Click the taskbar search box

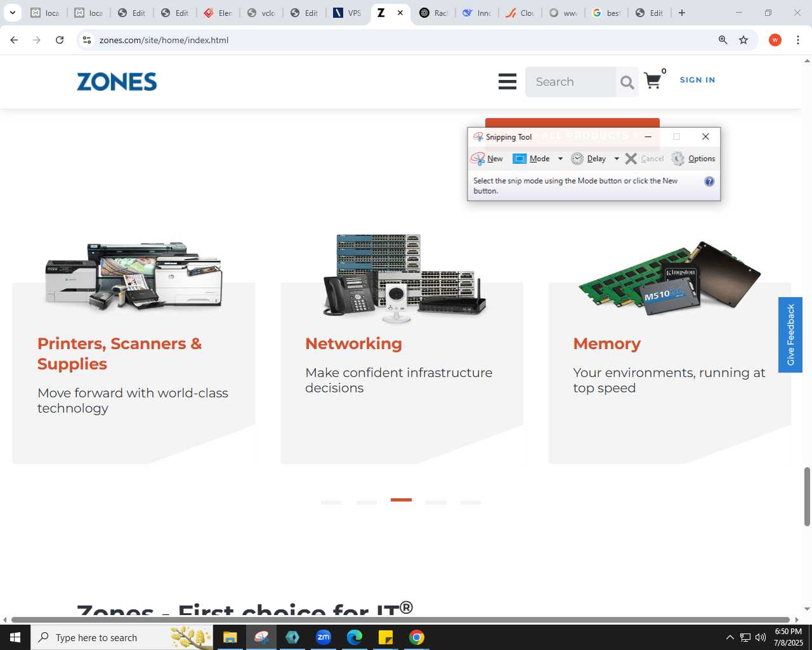122,637
